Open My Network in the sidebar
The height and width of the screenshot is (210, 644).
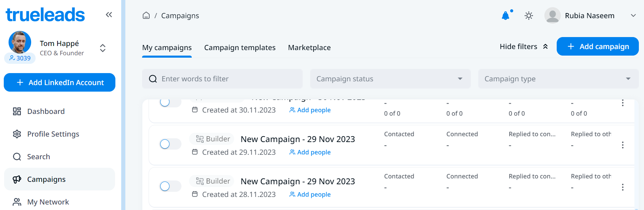point(48,202)
